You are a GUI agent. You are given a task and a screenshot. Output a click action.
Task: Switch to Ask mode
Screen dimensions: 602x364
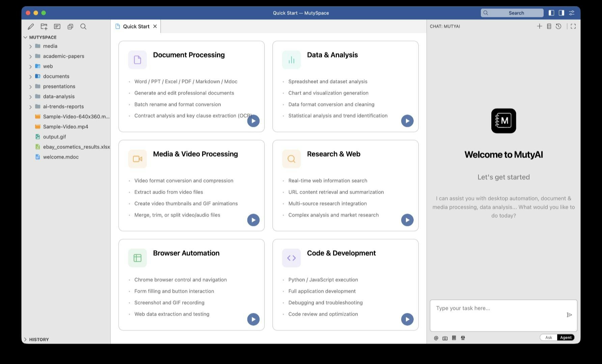548,337
